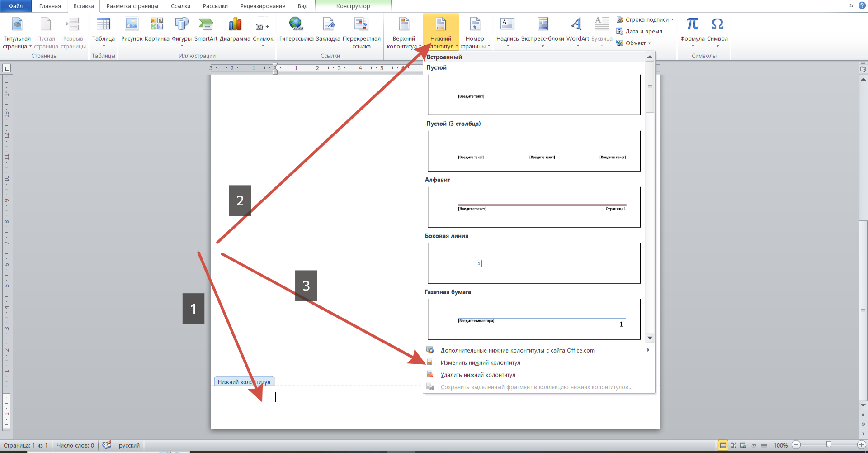Open the Главная tab
Viewport: 868px width, 453px height.
click(50, 6)
